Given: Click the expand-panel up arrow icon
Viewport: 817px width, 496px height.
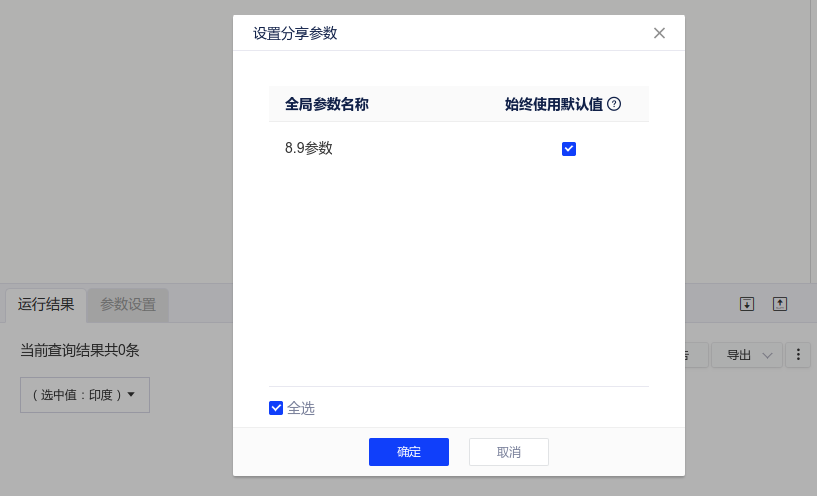Looking at the screenshot, I should tap(780, 304).
